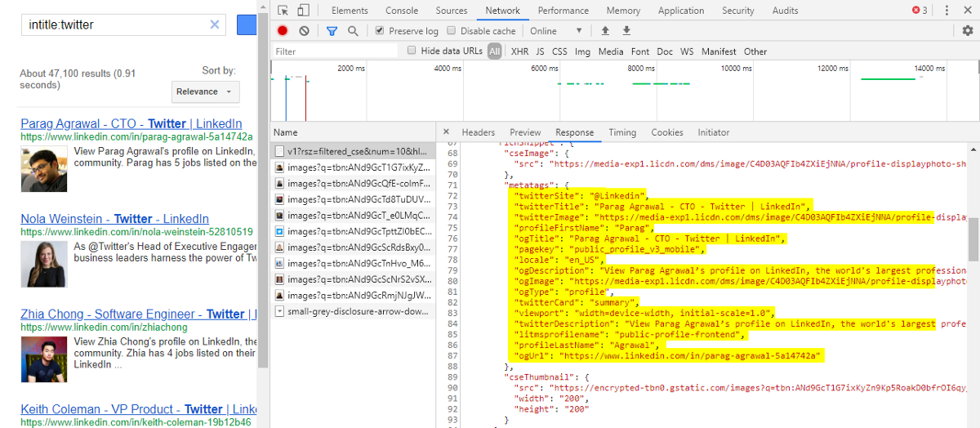Filter requests by WS
This screenshot has height=428, width=980.
pyautogui.click(x=687, y=51)
